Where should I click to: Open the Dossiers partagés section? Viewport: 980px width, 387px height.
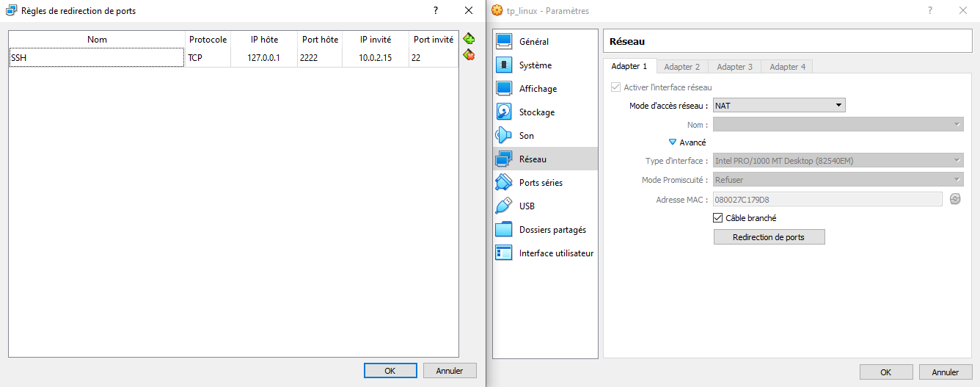pos(552,230)
